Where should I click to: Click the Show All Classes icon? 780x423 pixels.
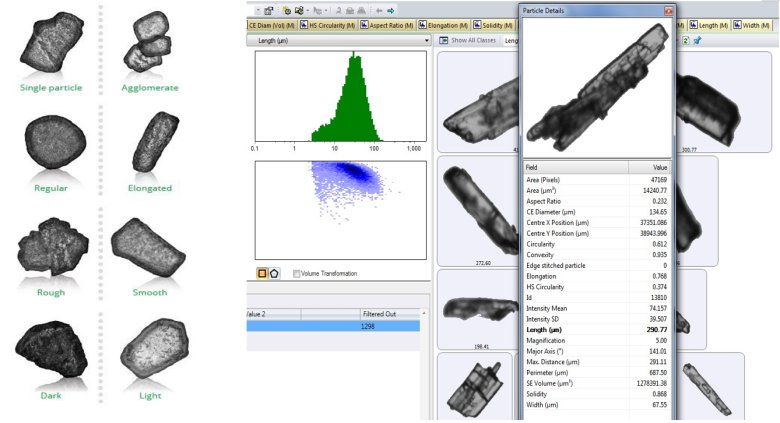point(443,40)
